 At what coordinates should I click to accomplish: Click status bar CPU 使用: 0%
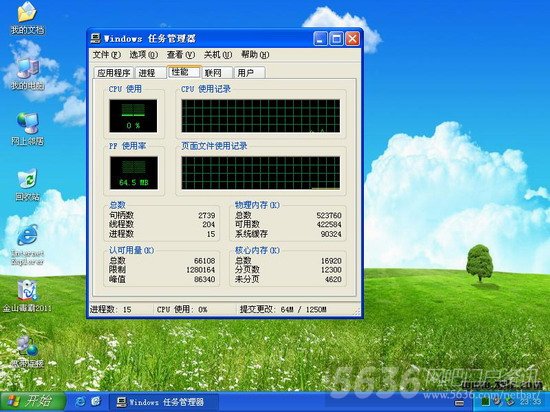[182, 309]
